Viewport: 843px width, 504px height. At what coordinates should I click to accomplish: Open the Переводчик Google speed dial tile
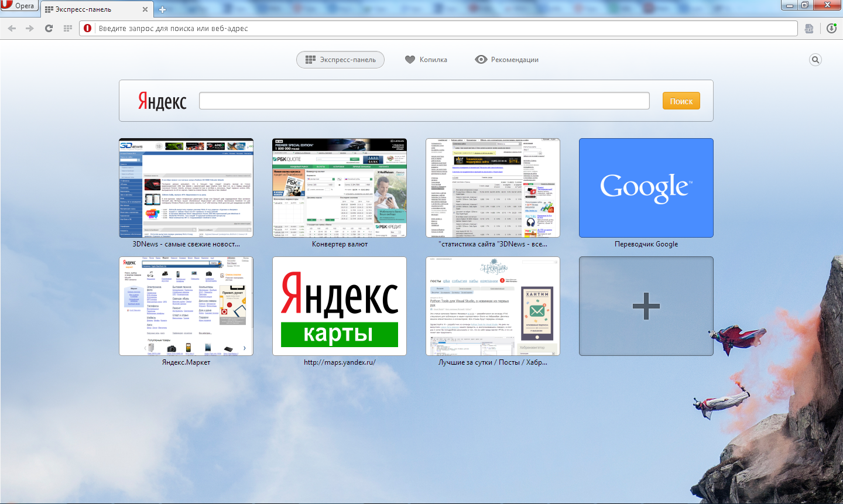click(x=646, y=188)
